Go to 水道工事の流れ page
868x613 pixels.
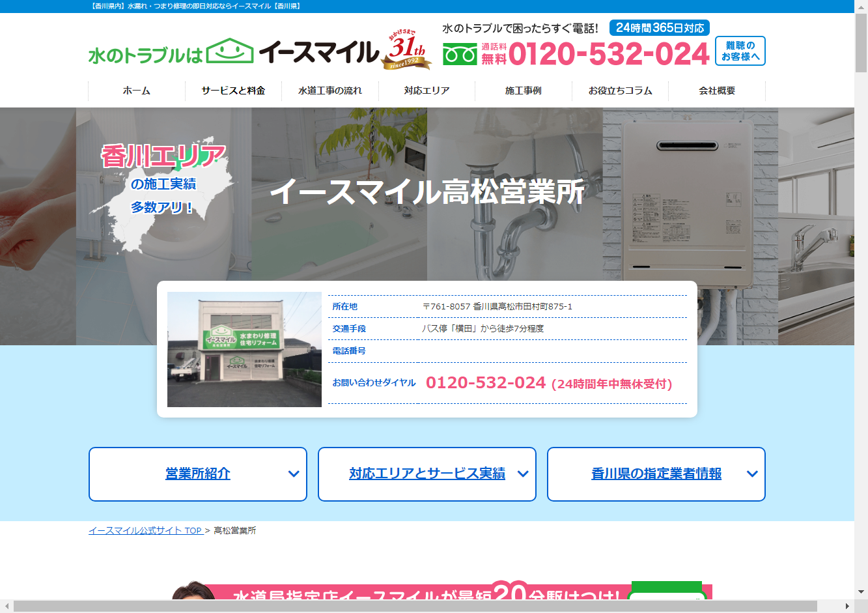click(330, 91)
